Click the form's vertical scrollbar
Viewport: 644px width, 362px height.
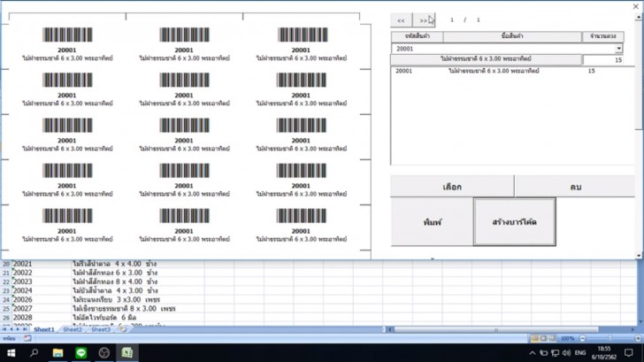[639, 135]
